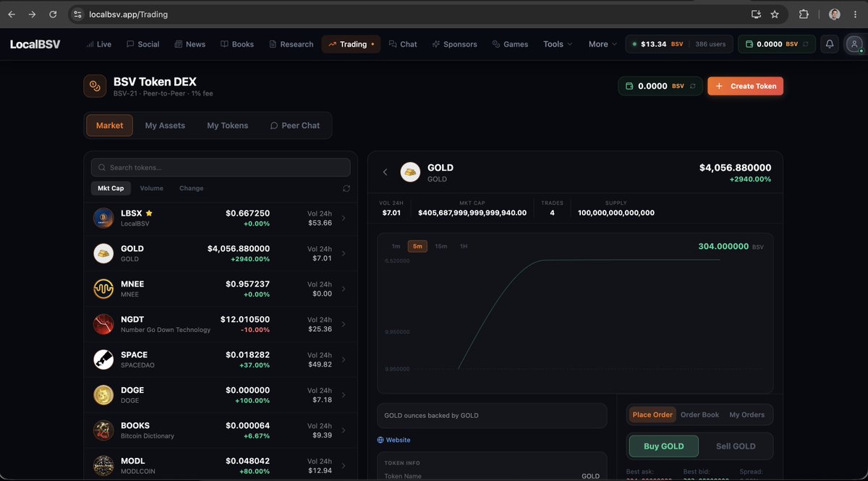Choose Sell GOLD

tap(736, 446)
